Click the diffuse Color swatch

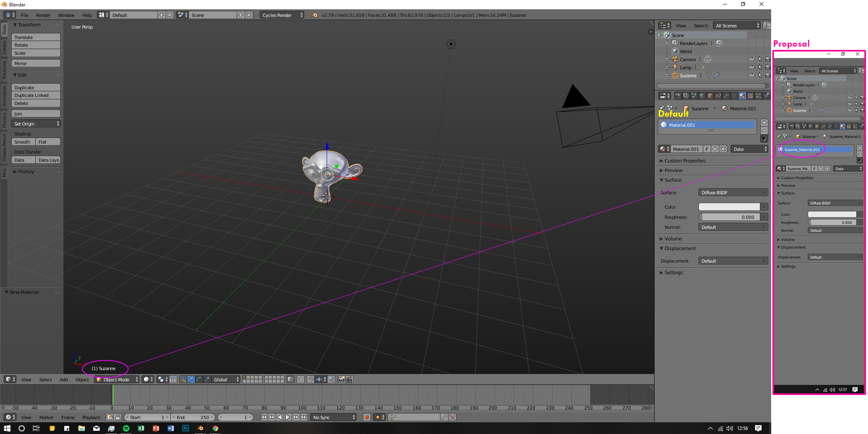click(729, 207)
